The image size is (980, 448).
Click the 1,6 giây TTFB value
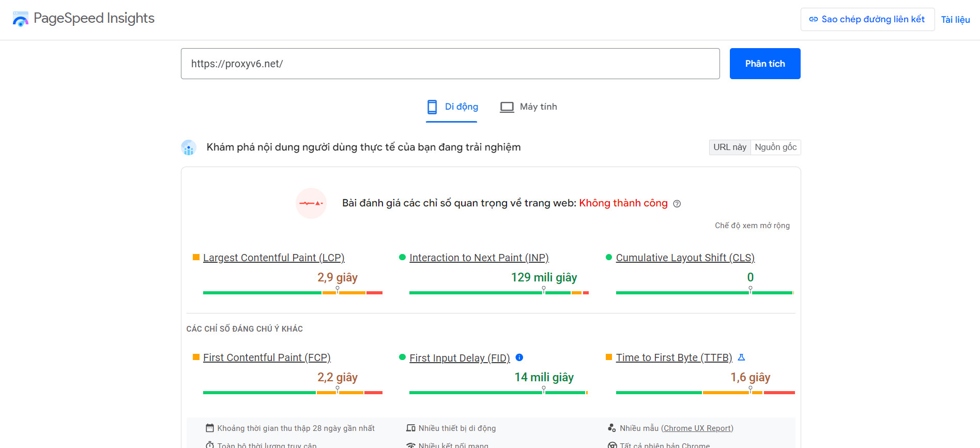click(x=751, y=378)
